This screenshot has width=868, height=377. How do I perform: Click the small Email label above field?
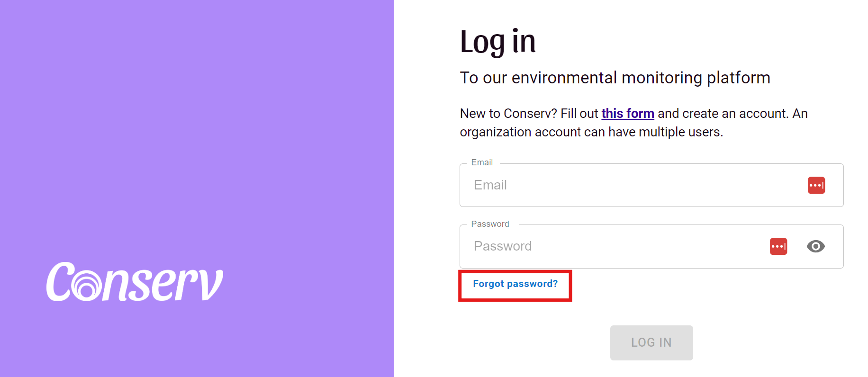[x=482, y=162]
